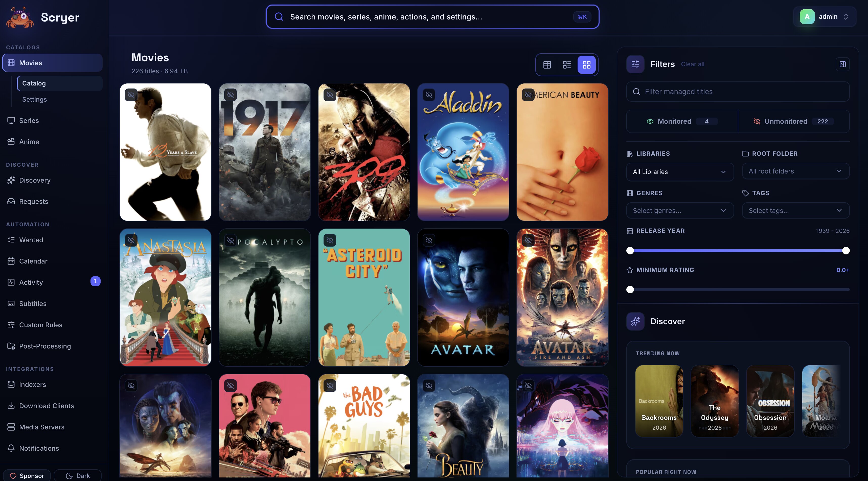Click the Subtitles captions icon
The height and width of the screenshot is (481, 868).
click(x=11, y=303)
